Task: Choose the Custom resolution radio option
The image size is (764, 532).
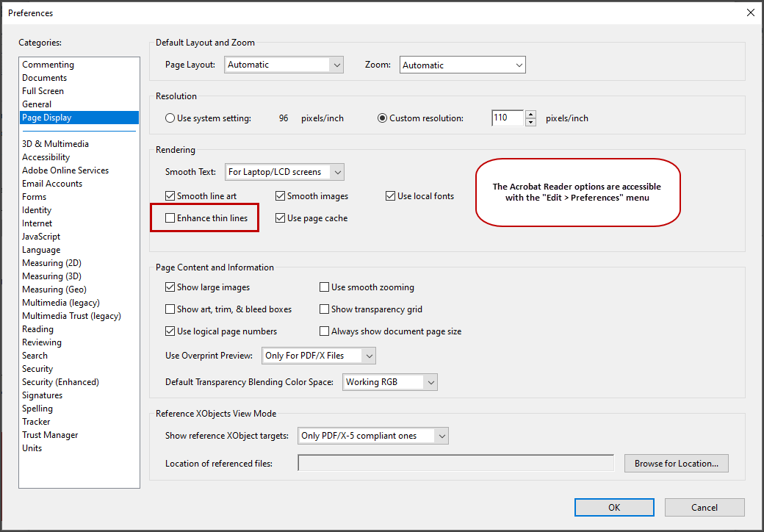Action: (x=383, y=118)
